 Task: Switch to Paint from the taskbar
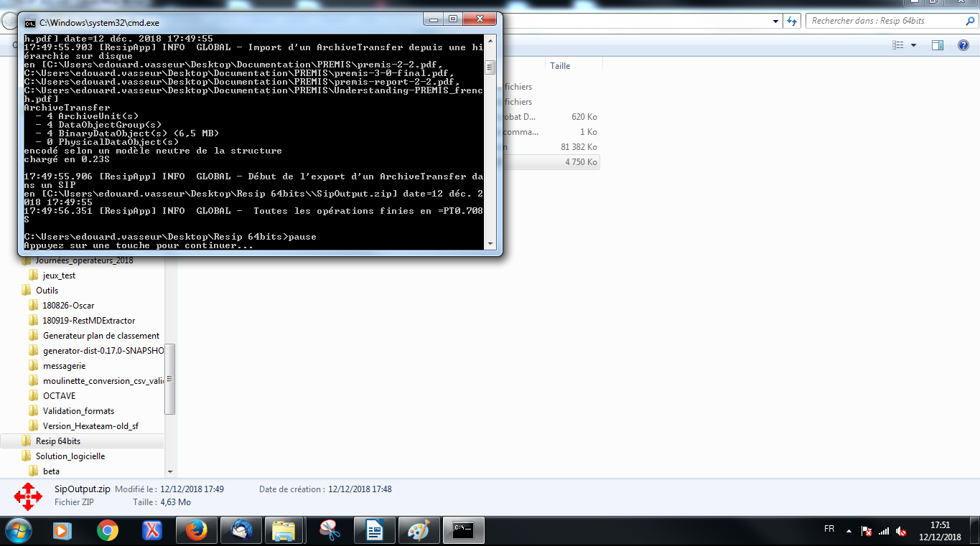[419, 530]
